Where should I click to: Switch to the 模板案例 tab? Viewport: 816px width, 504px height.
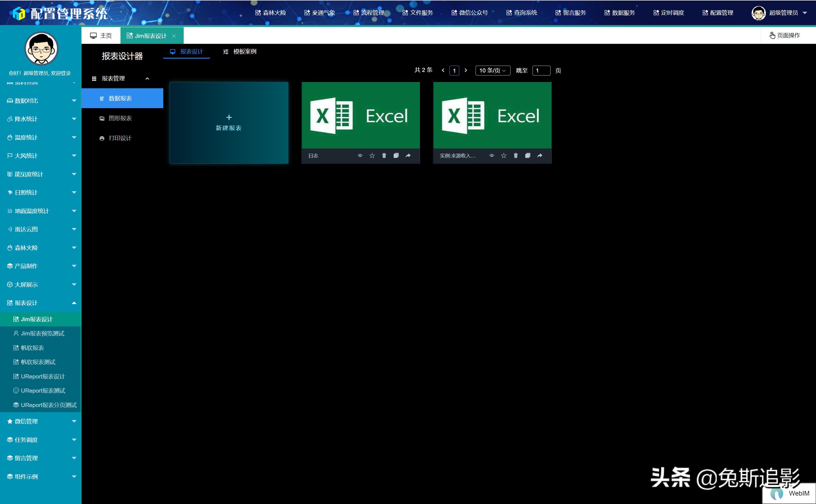coord(240,52)
